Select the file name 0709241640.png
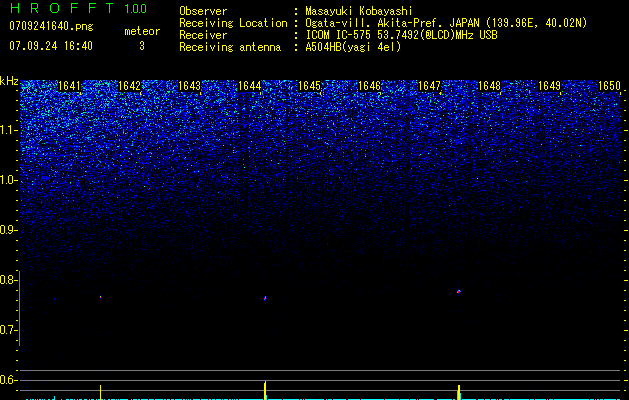 click(51, 26)
